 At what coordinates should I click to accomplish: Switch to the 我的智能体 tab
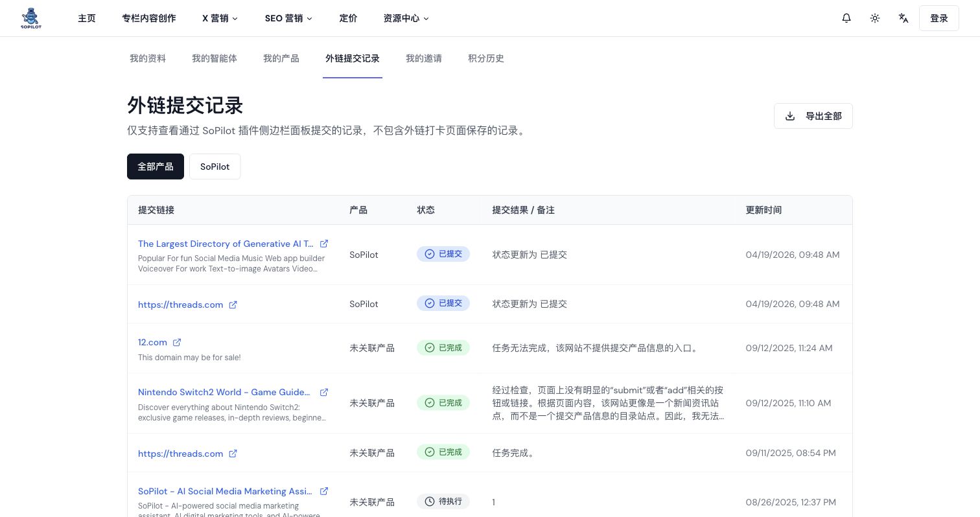(x=215, y=58)
